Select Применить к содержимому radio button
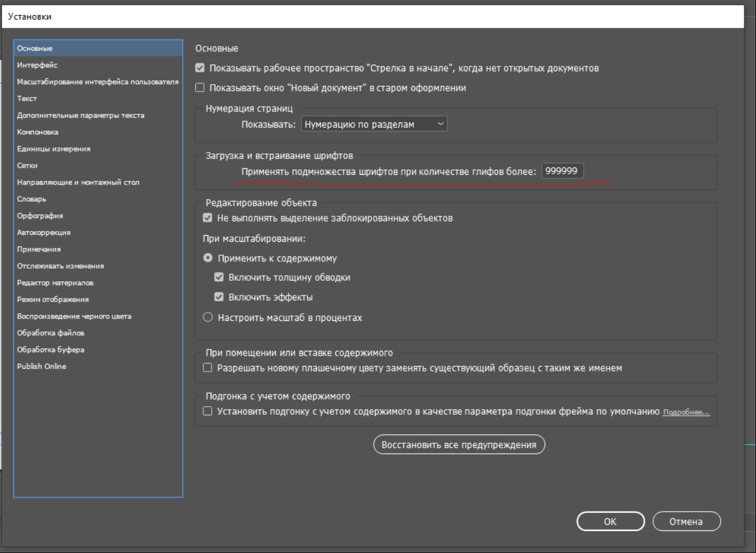The height and width of the screenshot is (553, 756). (x=208, y=258)
